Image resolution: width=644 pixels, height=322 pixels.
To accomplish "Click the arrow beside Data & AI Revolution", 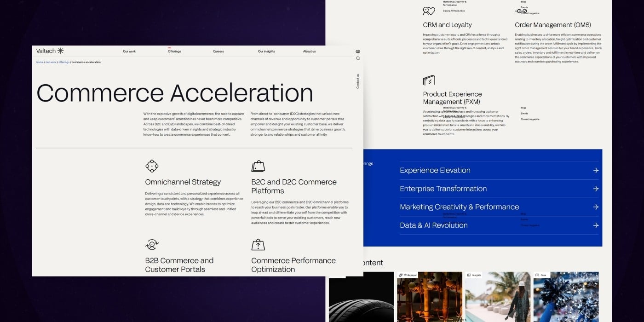I will (x=596, y=225).
